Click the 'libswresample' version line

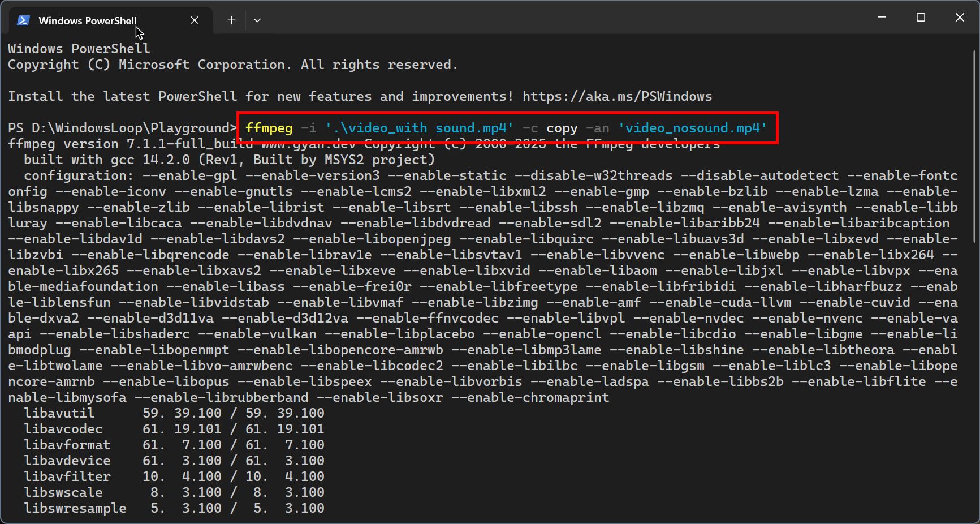pos(174,508)
